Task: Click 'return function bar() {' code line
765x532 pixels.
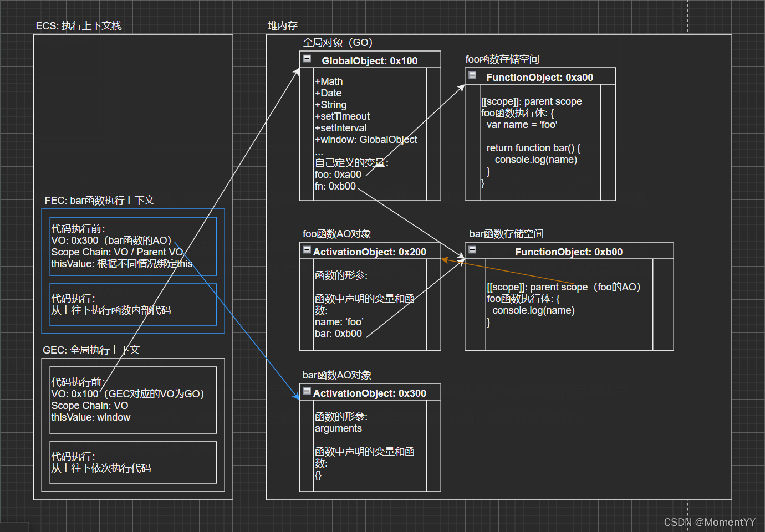Action: pyautogui.click(x=533, y=148)
